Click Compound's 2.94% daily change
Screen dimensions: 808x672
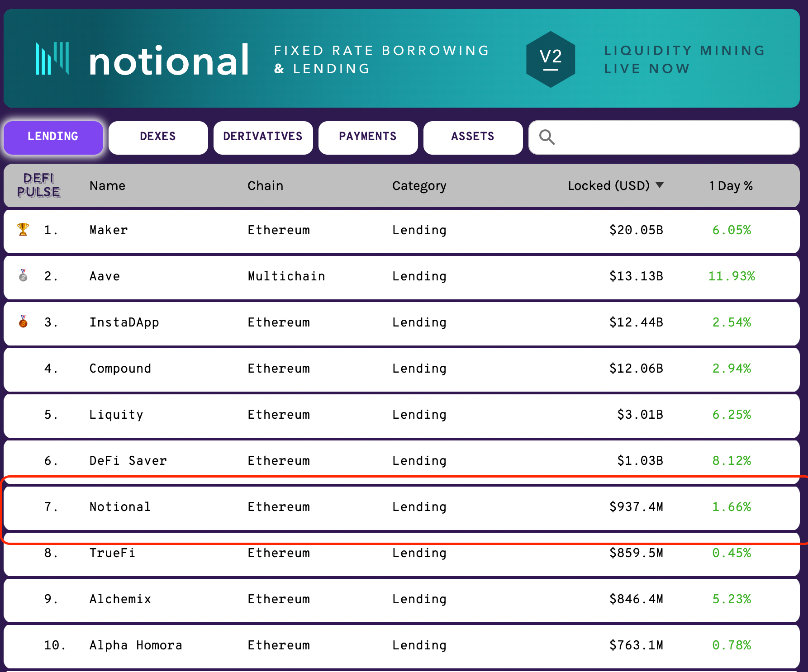(x=732, y=369)
